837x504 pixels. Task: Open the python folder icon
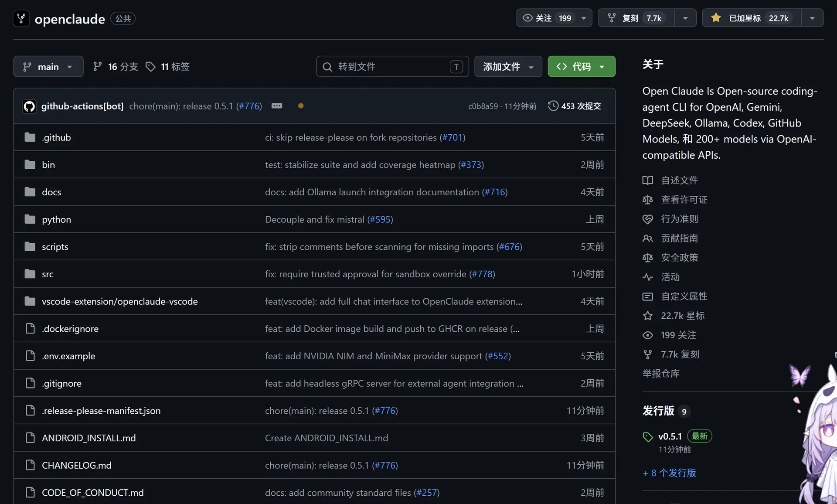pos(30,219)
